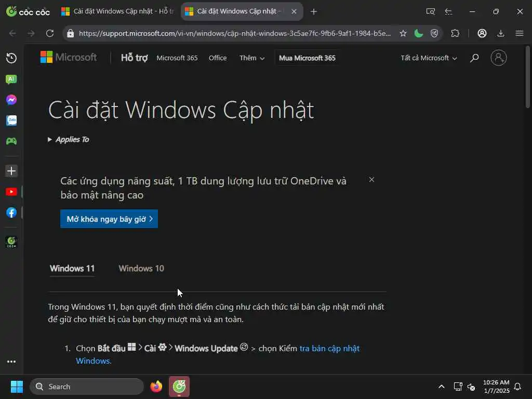Open the Hỗ trợ support link
The image size is (532, 399).
(135, 58)
